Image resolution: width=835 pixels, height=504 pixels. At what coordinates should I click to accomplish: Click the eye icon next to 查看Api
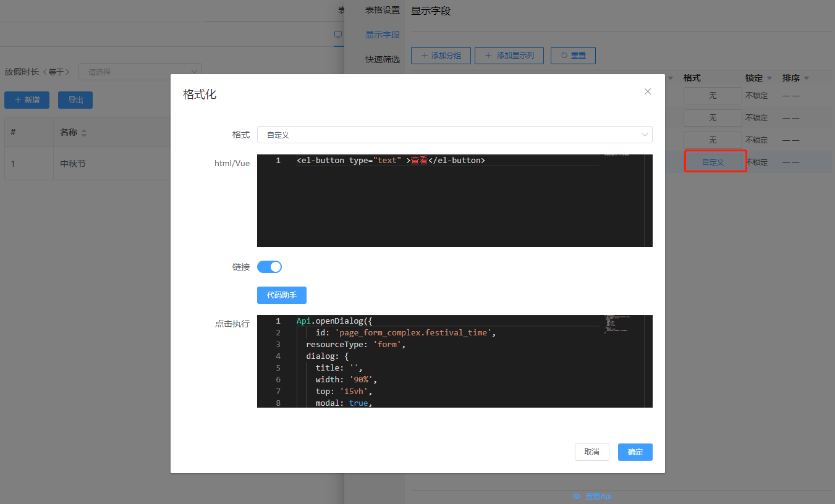pos(577,497)
